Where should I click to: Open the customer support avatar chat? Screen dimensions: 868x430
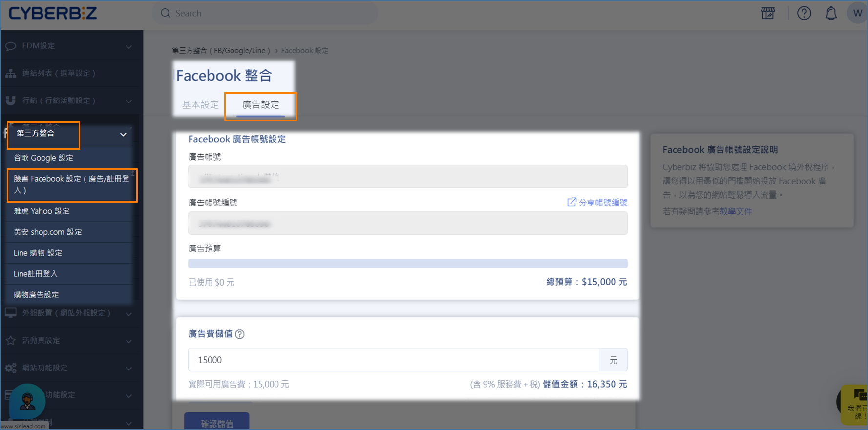pos(27,401)
